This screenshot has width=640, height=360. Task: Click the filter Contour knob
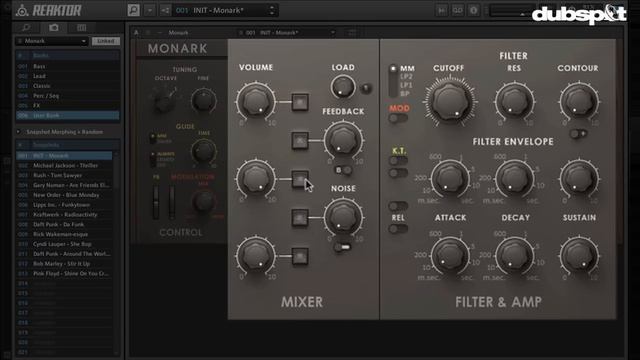(x=579, y=101)
